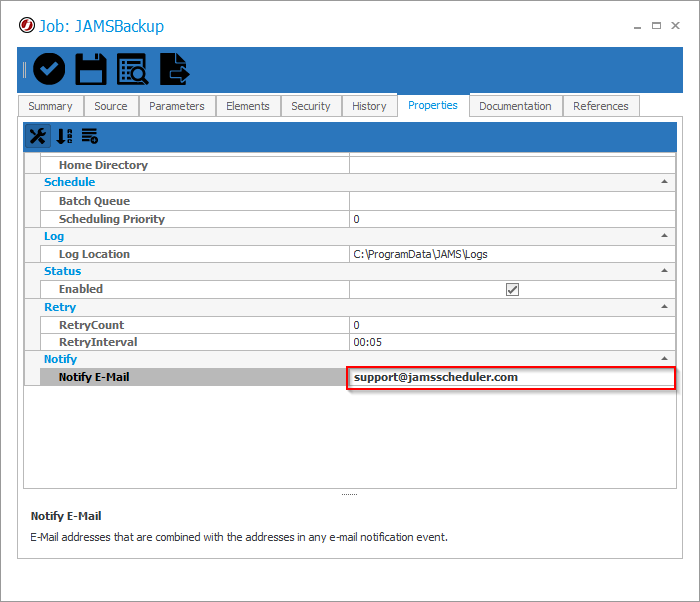Collapse the Retry section arrow
This screenshot has width=700, height=602.
[664, 306]
